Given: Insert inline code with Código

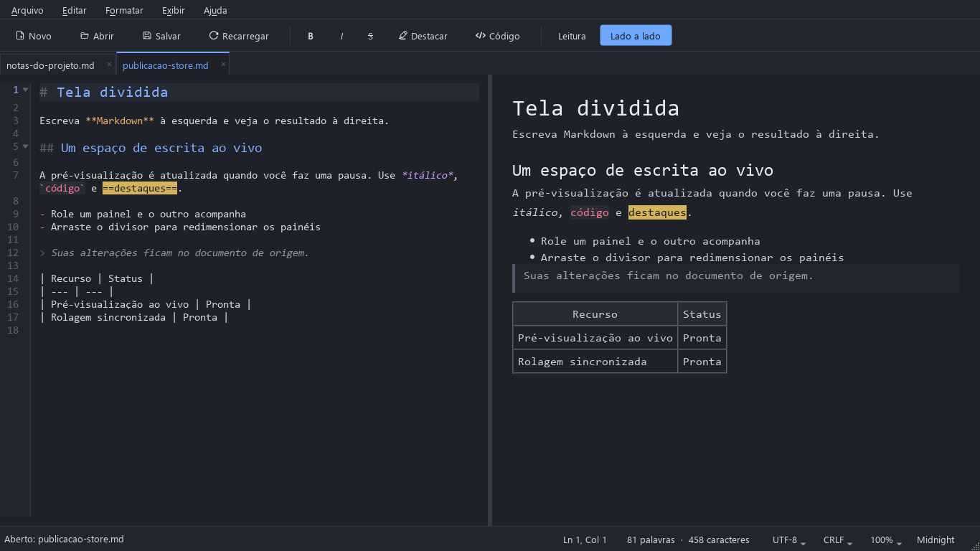Looking at the screenshot, I should (498, 36).
